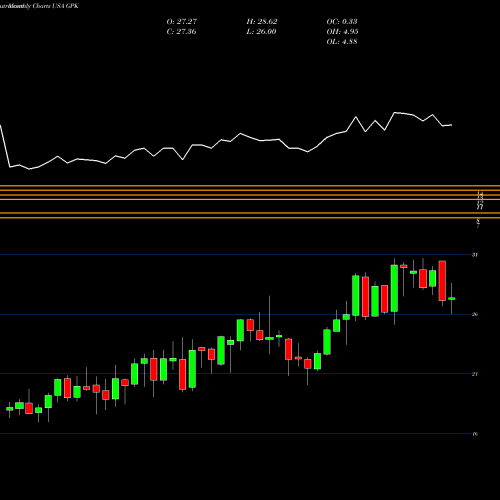This screenshot has height=500, width=500.
Task: Click the price axis label 21
Action: coord(475,374)
